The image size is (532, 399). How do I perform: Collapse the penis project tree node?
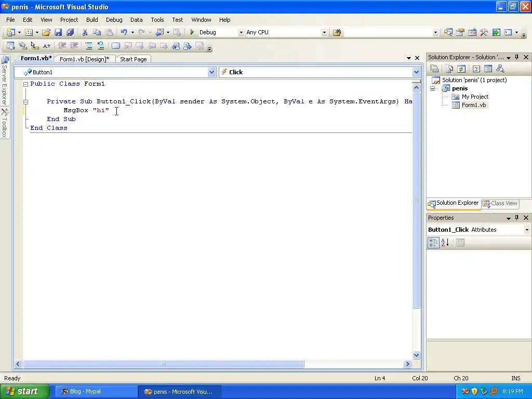pos(433,88)
